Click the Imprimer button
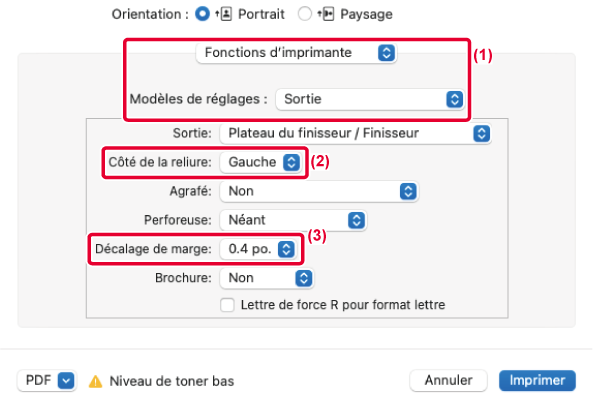593x404 pixels. [537, 380]
